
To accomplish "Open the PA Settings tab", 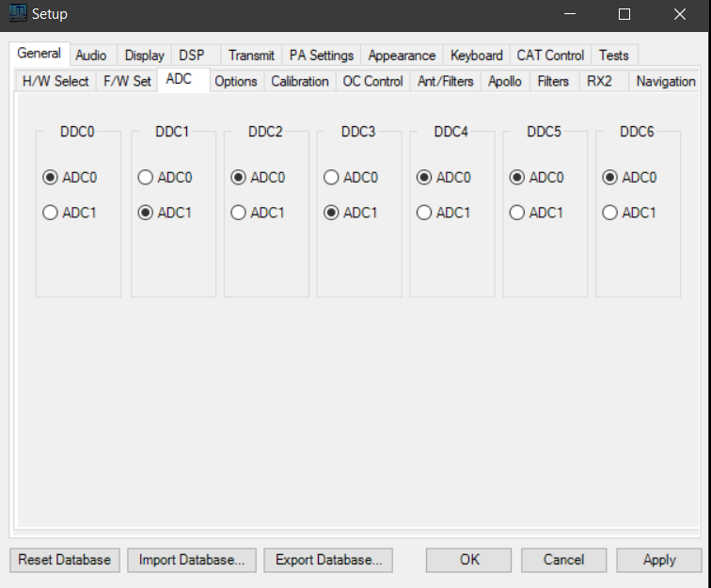I will coord(321,56).
